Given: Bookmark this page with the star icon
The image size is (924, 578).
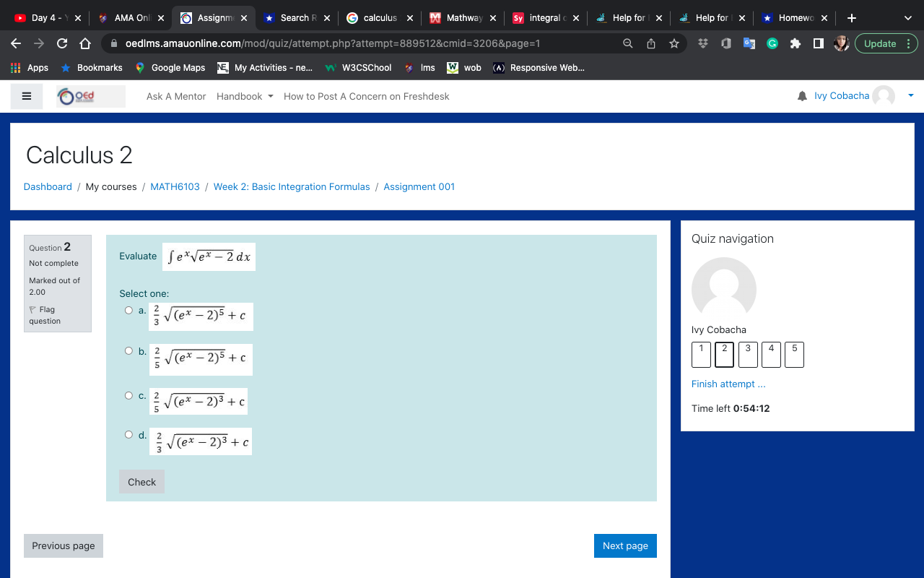Looking at the screenshot, I should tap(674, 43).
